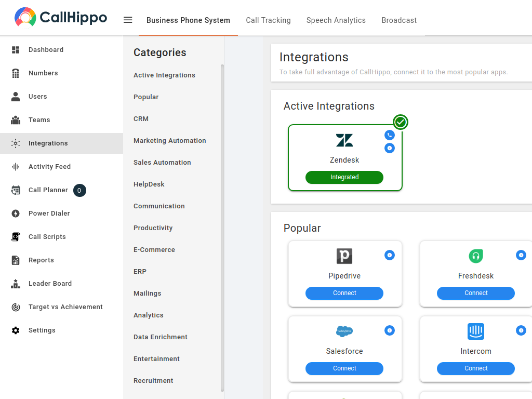Viewport: 532px width, 399px height.
Task: Select ERP category
Action: (140, 272)
